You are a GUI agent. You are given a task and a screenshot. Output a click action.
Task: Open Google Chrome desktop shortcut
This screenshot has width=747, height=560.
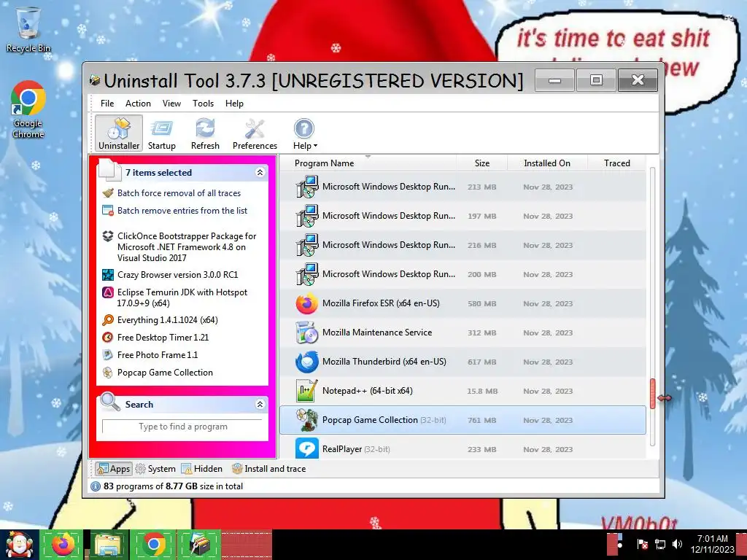28,109
